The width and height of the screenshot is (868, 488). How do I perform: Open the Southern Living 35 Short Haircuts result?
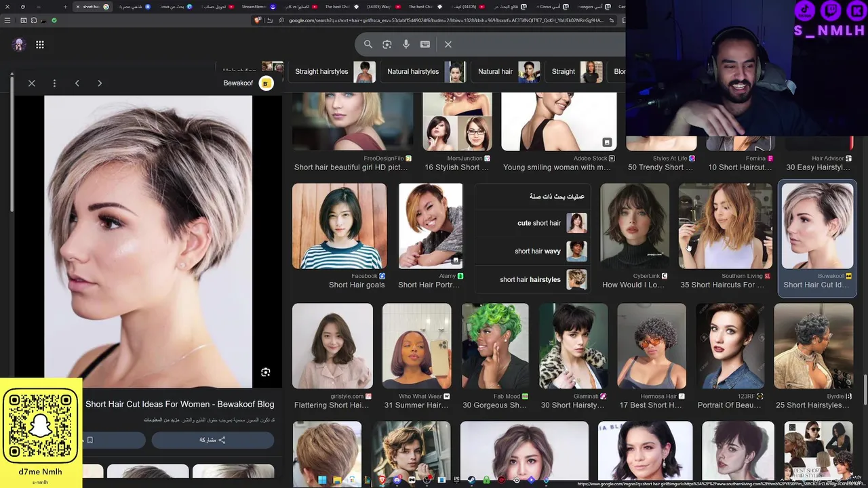tap(725, 236)
